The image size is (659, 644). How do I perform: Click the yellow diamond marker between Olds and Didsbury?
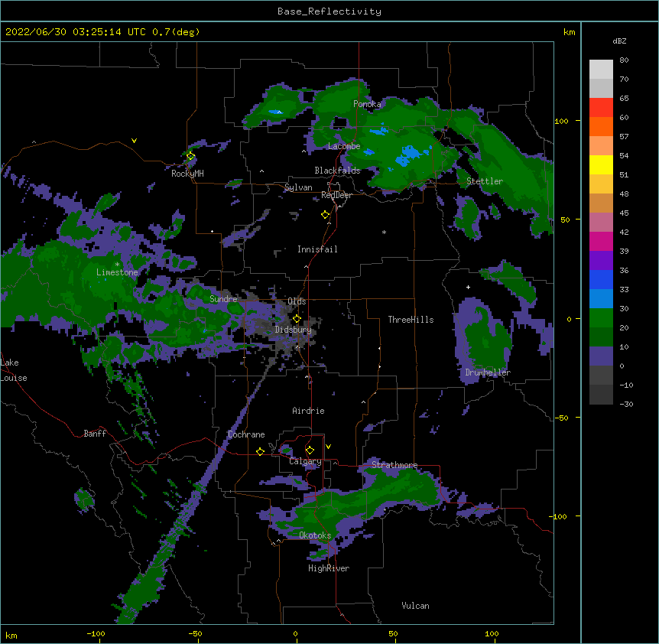point(297,319)
